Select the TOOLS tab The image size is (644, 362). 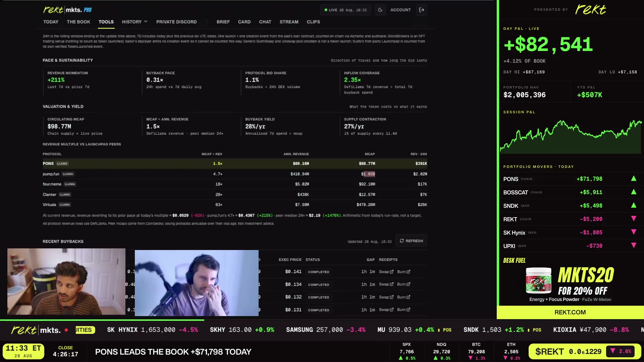(x=106, y=22)
